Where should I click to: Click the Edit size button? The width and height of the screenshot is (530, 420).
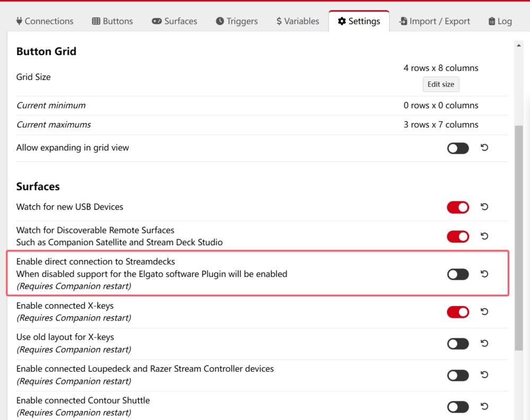point(440,84)
